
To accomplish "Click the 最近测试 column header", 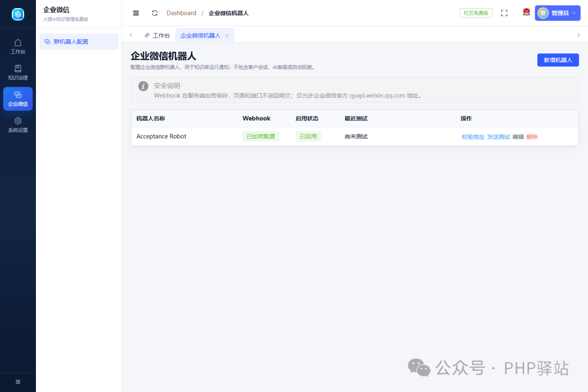I will [356, 119].
